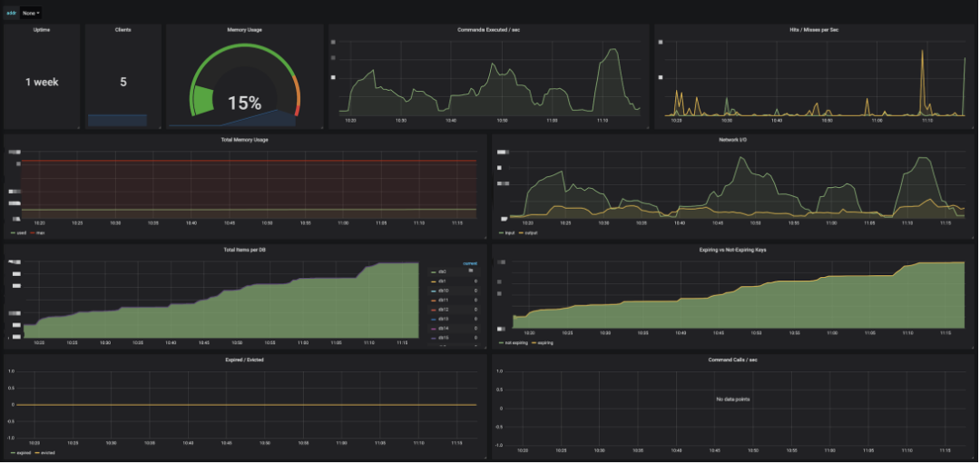Viewport: 980px width, 464px height.
Task: Click the Clients count value 5
Action: (123, 82)
